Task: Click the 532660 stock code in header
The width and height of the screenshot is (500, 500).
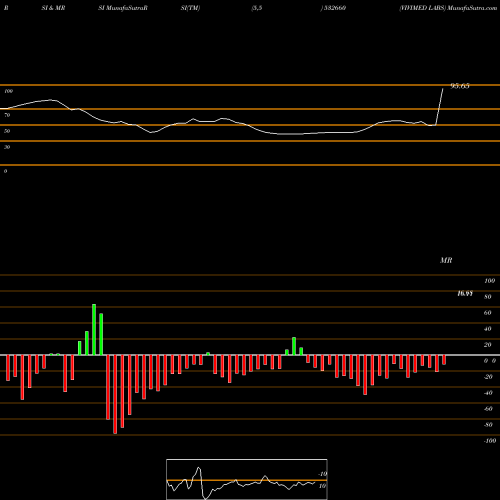Action: click(334, 8)
